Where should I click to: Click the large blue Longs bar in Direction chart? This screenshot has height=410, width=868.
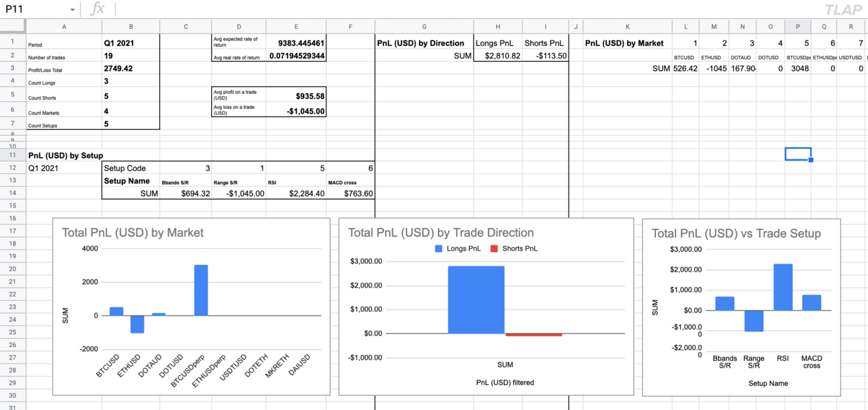476,300
